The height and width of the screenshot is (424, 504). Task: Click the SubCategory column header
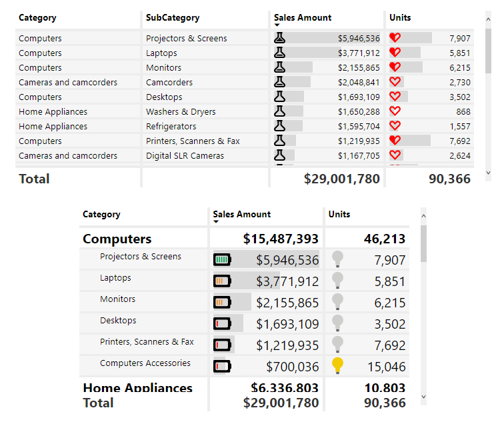(173, 18)
